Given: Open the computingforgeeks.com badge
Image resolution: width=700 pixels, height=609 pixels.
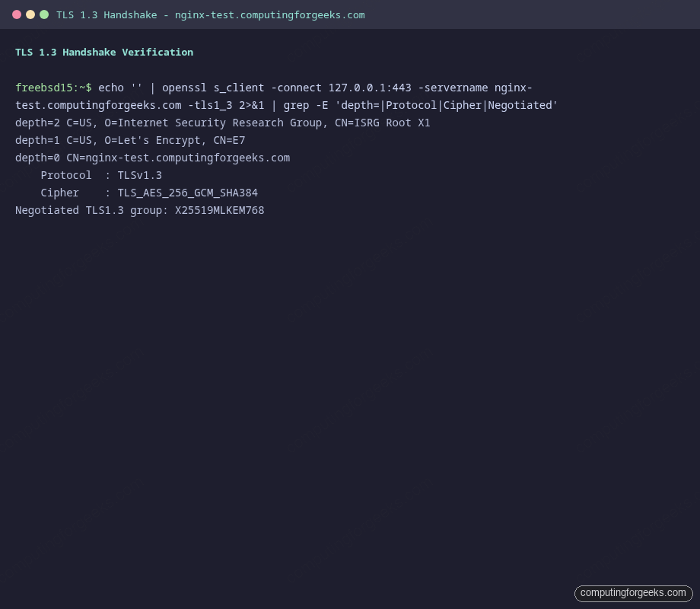Looking at the screenshot, I should click(x=633, y=593).
